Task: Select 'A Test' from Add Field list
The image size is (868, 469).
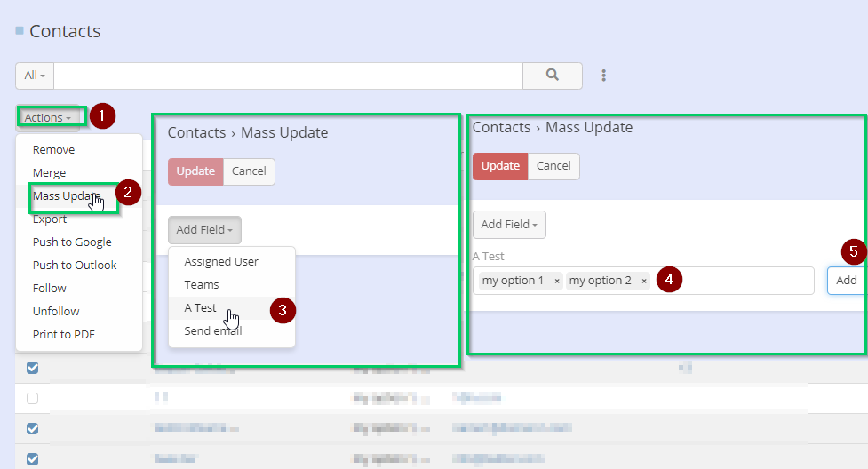Action: 201,308
